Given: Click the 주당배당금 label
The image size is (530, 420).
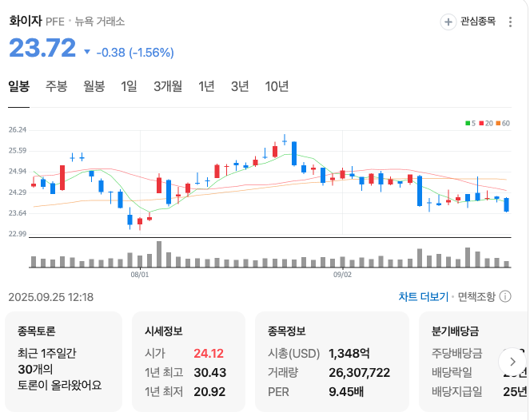Looking at the screenshot, I should pyautogui.click(x=456, y=354).
